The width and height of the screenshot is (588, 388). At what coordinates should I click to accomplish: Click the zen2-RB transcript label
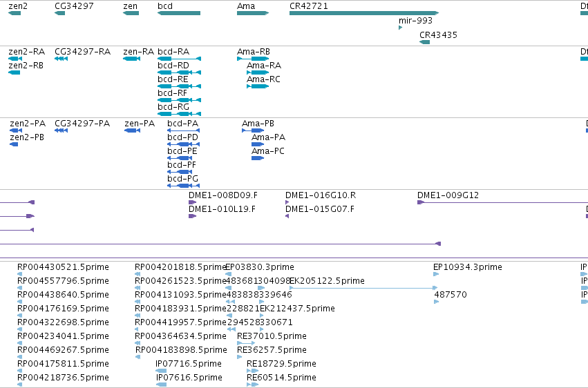click(x=26, y=65)
